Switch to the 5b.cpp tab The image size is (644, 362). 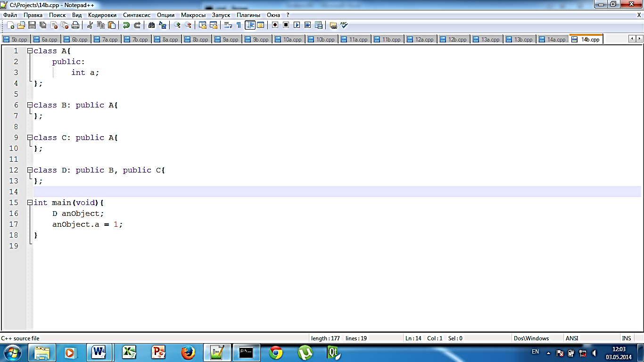(16, 40)
